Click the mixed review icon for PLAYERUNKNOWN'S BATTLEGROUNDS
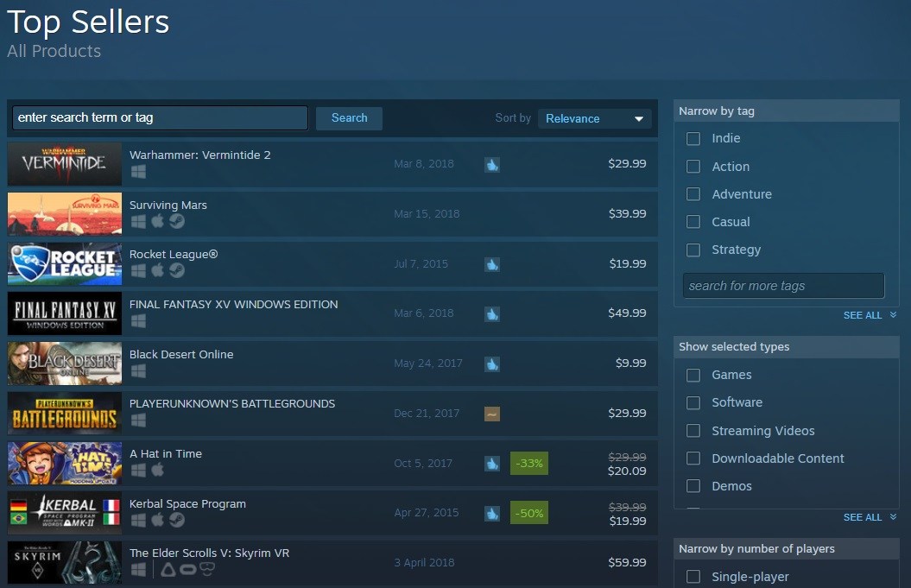Screen dimensions: 911x588 click(x=491, y=414)
